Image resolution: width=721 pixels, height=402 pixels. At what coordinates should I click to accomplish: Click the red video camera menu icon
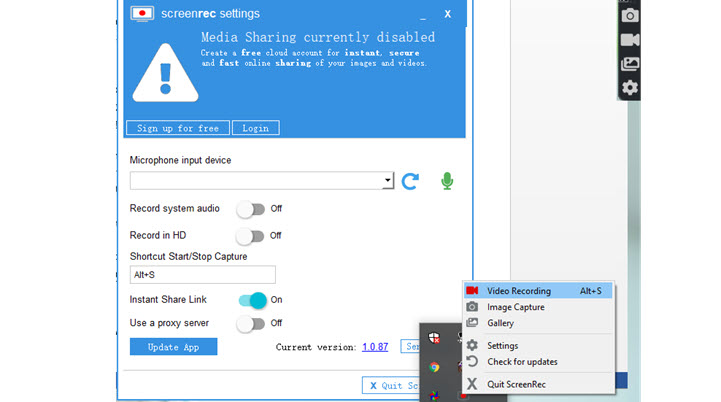[472, 291]
